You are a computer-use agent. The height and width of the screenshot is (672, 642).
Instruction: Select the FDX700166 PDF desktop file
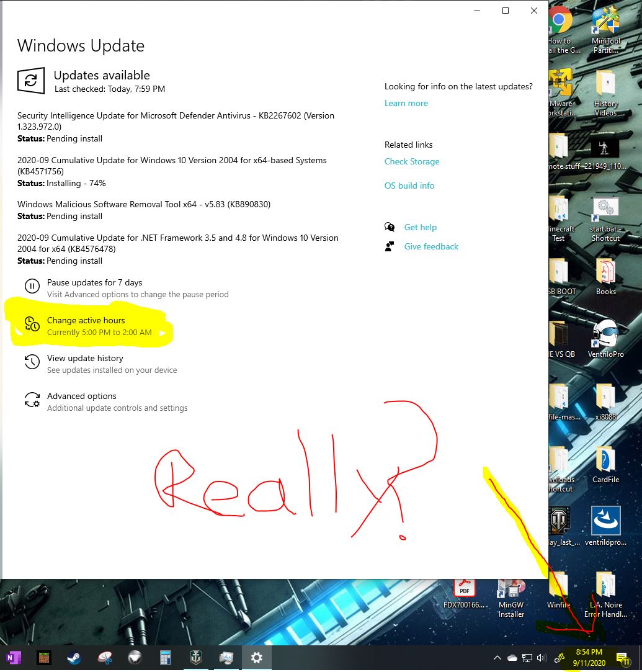464,594
